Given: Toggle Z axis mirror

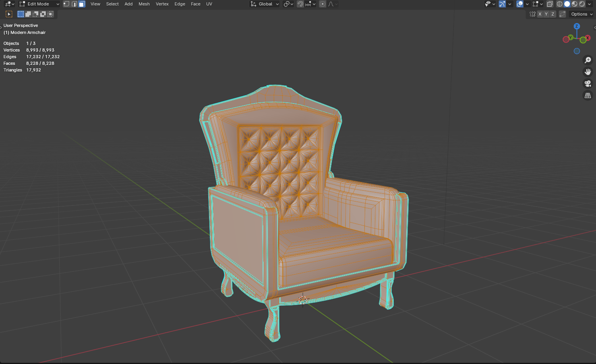Looking at the screenshot, I should point(553,14).
